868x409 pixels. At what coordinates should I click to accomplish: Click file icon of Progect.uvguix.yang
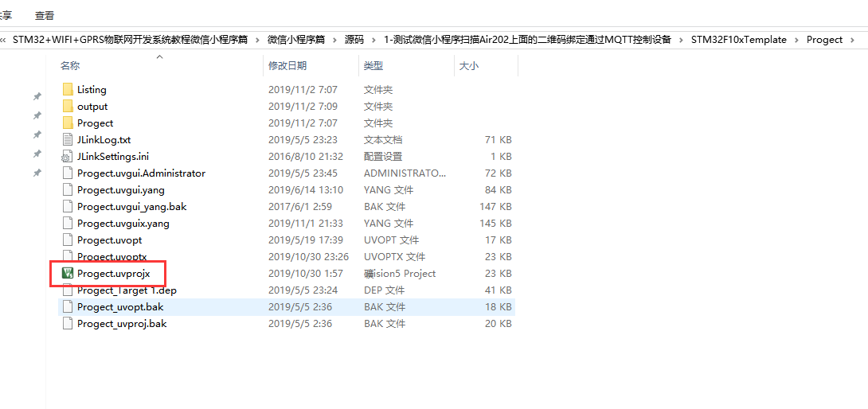coord(68,224)
